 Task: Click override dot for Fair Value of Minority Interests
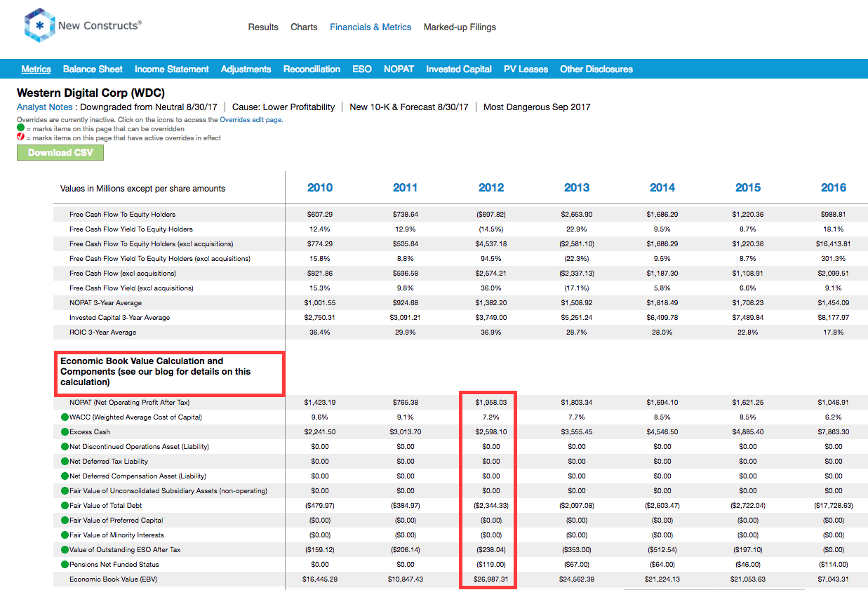click(65, 535)
